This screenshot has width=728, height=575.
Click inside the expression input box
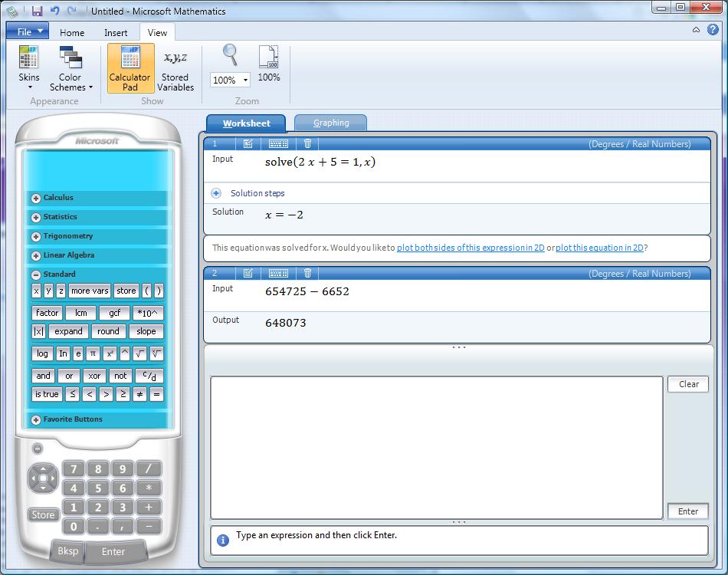(436, 446)
